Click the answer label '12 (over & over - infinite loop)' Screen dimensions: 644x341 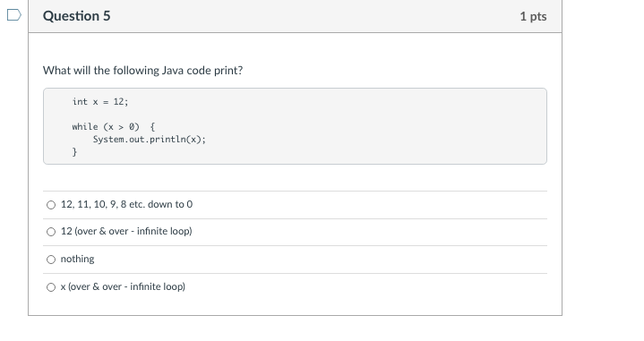(126, 232)
